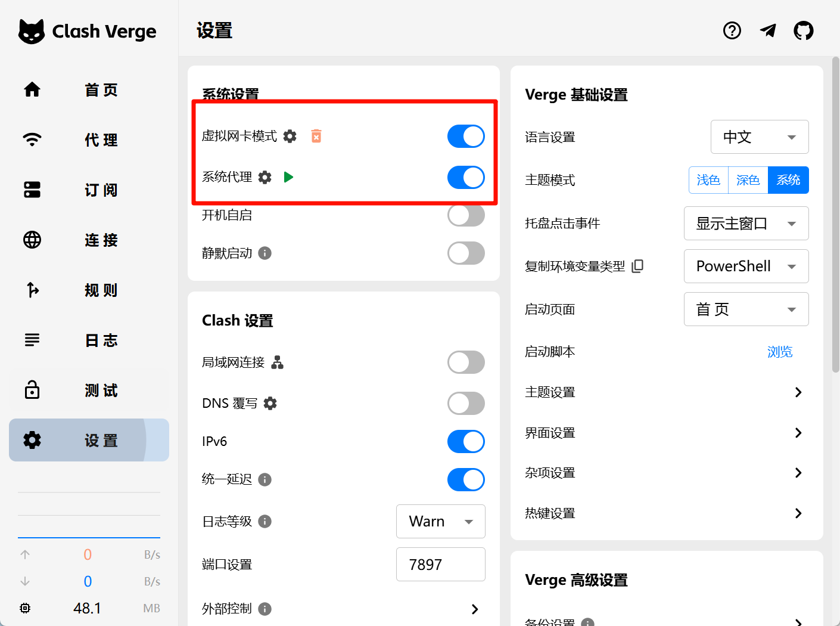This screenshot has height=626, width=840.
Task: Open the 订阅 sidebar item
Action: 89,190
